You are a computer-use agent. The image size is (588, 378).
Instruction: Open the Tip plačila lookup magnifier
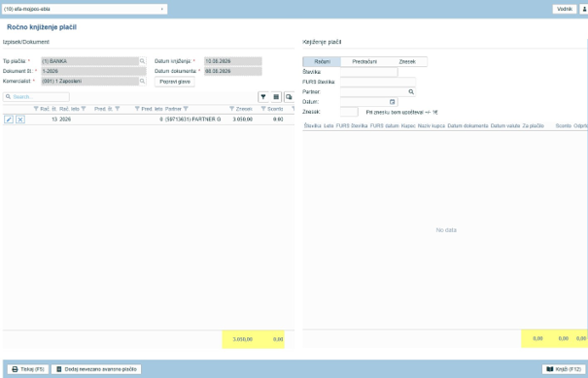point(142,61)
